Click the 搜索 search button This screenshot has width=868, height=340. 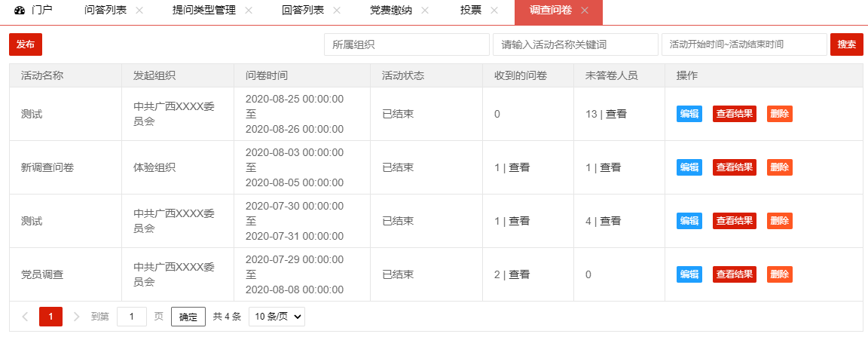(x=846, y=44)
